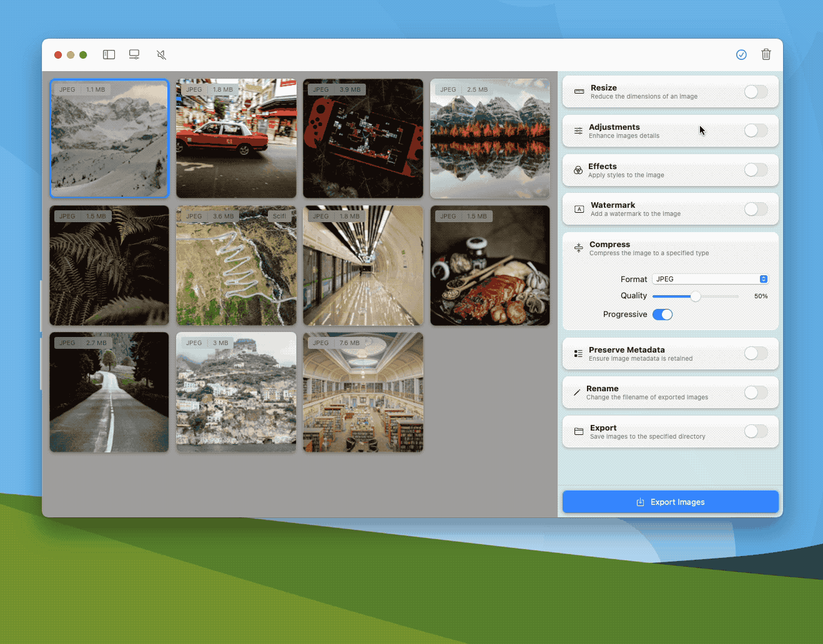Click the trash icon to delete images
823x644 pixels.
pos(766,54)
